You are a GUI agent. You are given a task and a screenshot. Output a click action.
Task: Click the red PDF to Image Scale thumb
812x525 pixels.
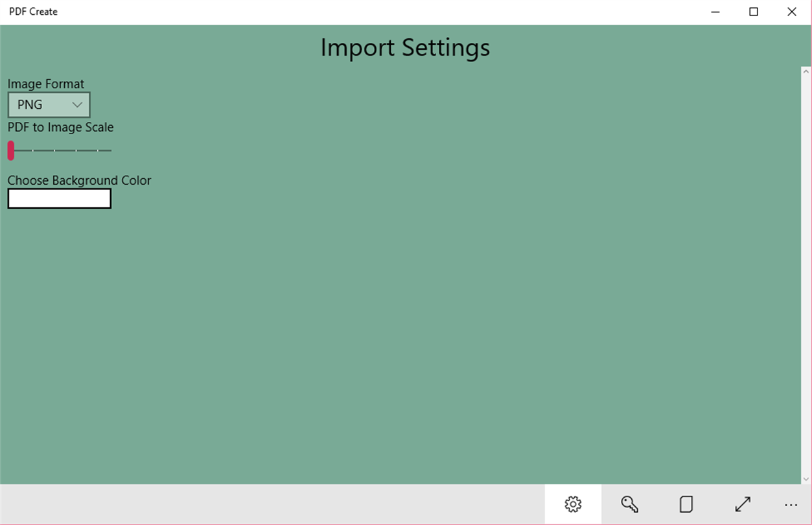[x=11, y=150]
